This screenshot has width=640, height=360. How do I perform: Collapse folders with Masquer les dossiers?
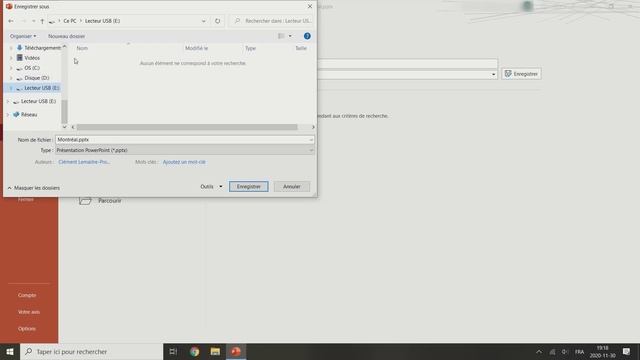coord(34,188)
